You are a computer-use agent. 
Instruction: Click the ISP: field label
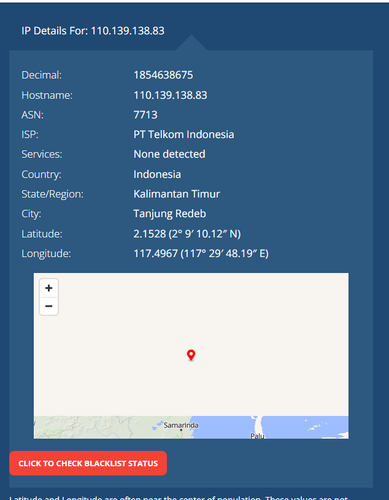[x=30, y=135]
